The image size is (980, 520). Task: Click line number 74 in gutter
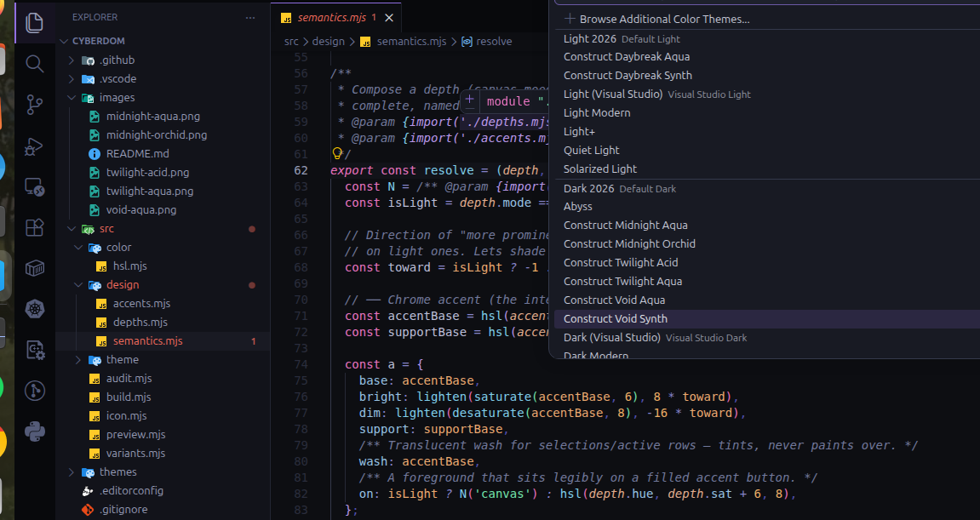pyautogui.click(x=301, y=364)
